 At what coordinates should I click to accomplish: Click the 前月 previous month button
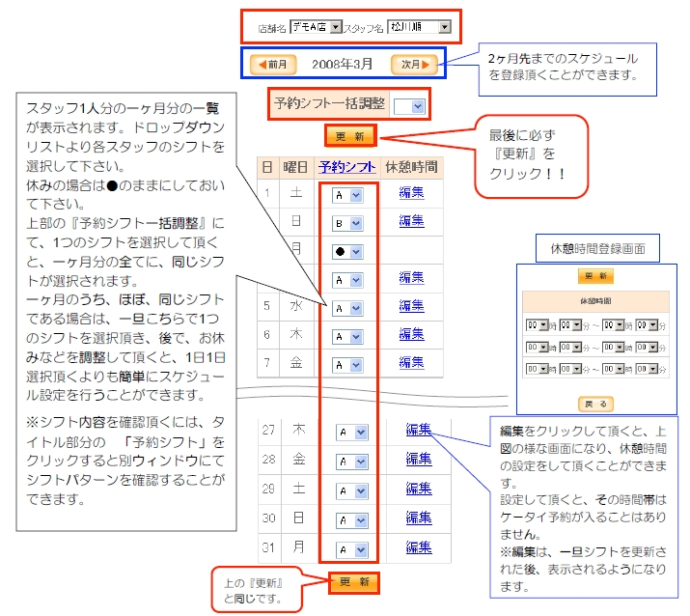(272, 65)
